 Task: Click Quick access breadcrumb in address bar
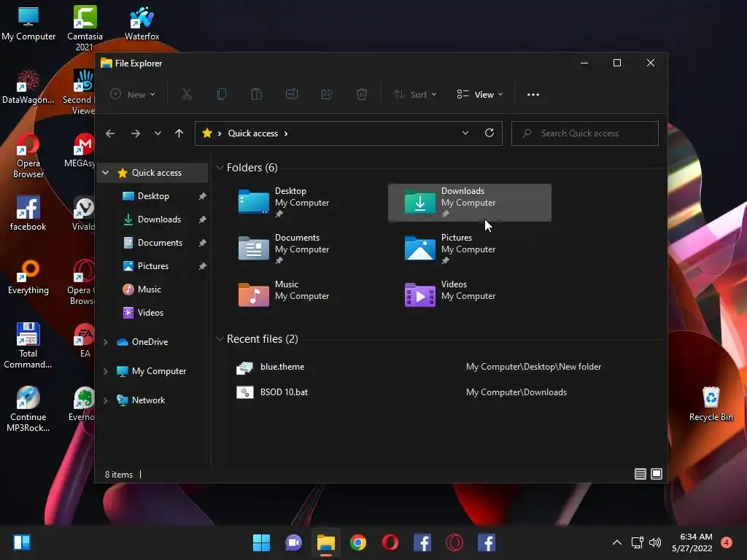click(253, 133)
